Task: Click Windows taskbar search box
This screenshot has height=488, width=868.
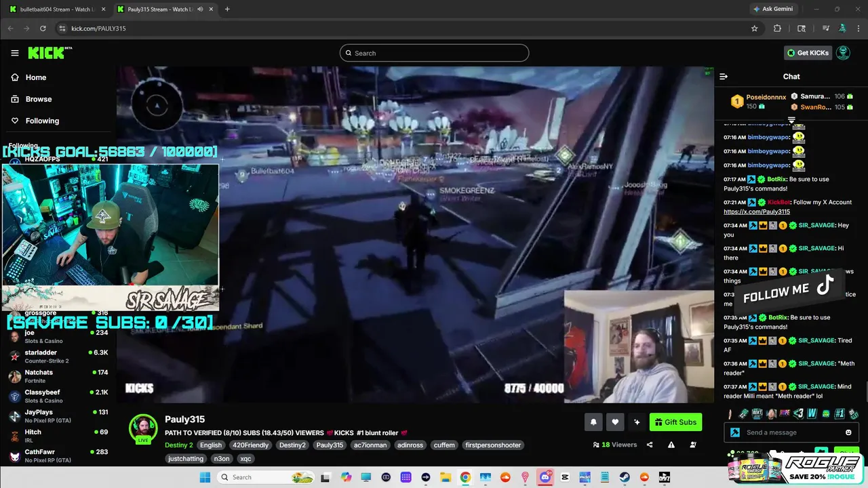Action: tap(267, 477)
